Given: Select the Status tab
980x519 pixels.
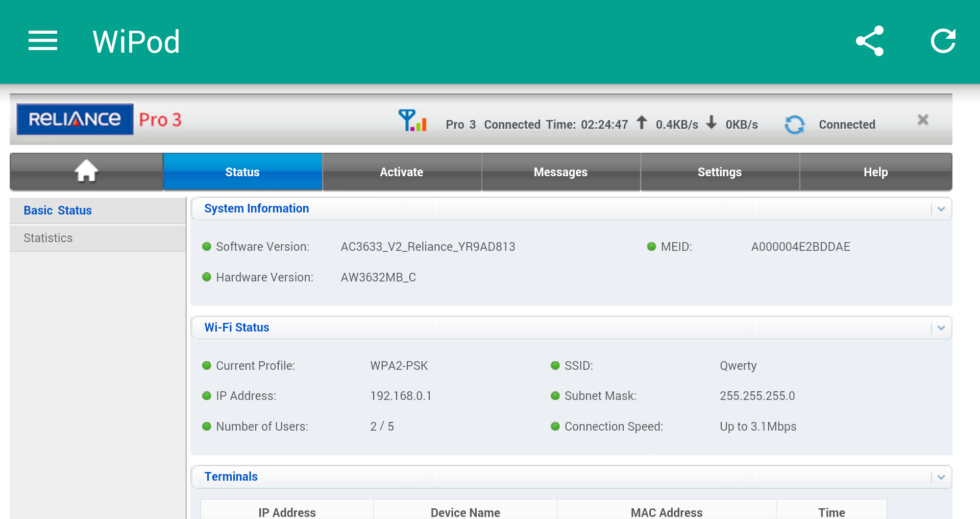Looking at the screenshot, I should (242, 172).
